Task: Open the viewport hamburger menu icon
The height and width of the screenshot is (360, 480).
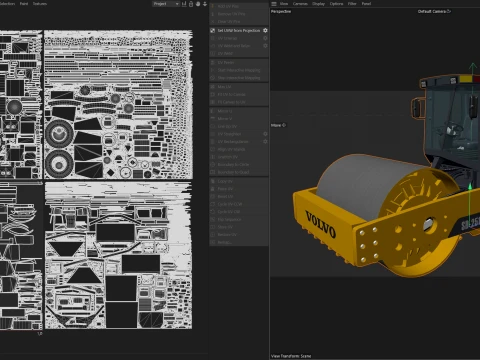Action: (274, 4)
